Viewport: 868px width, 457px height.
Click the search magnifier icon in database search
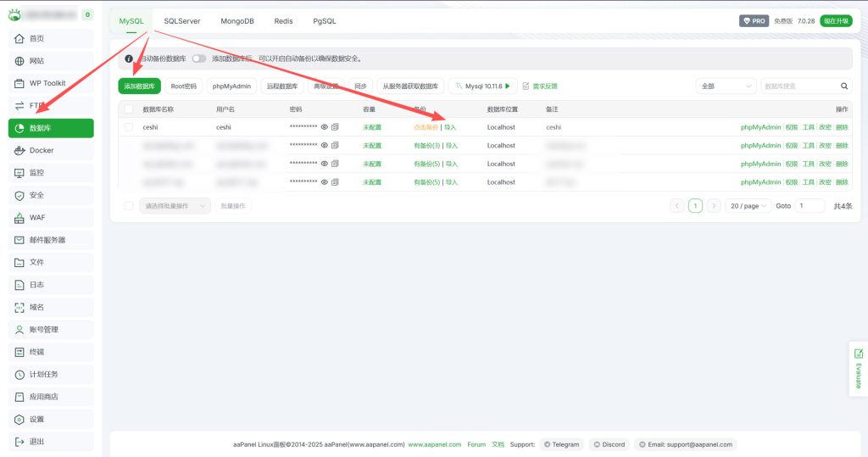844,86
